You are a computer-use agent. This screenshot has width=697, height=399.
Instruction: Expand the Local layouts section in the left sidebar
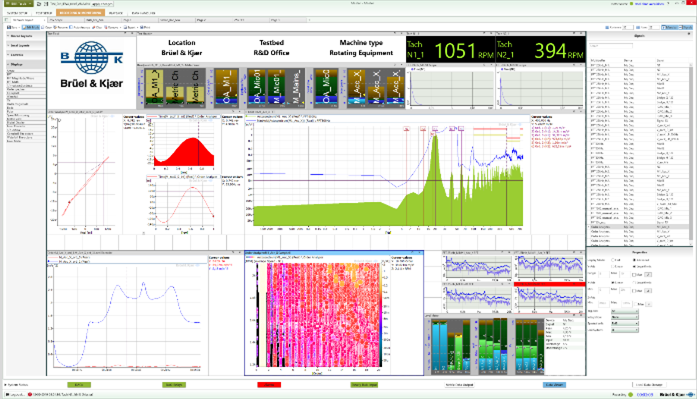(x=25, y=45)
